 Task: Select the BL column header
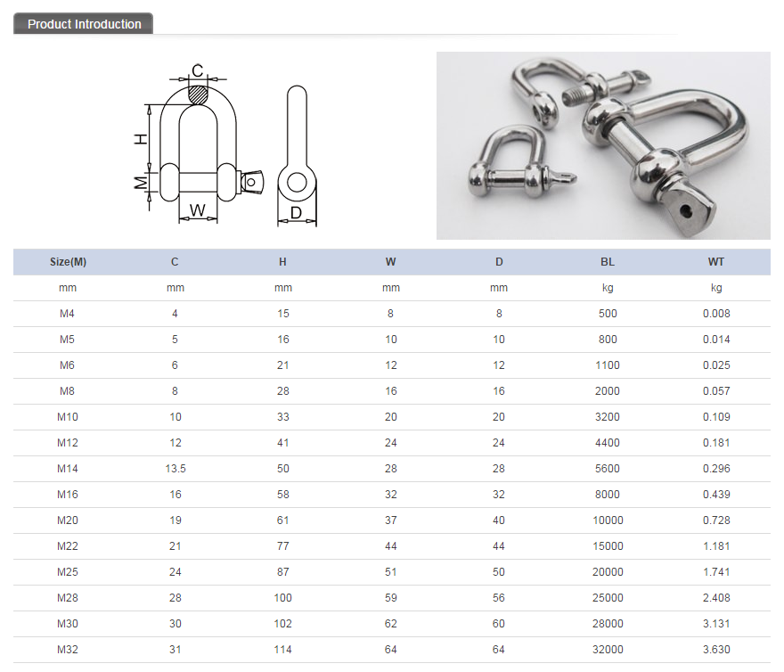(x=608, y=262)
